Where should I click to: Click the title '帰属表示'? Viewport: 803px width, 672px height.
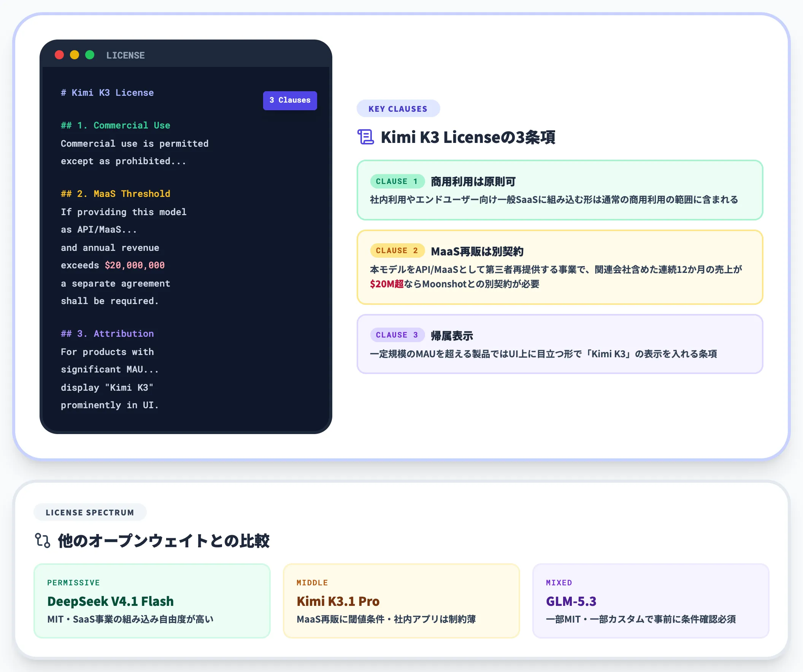tap(452, 336)
